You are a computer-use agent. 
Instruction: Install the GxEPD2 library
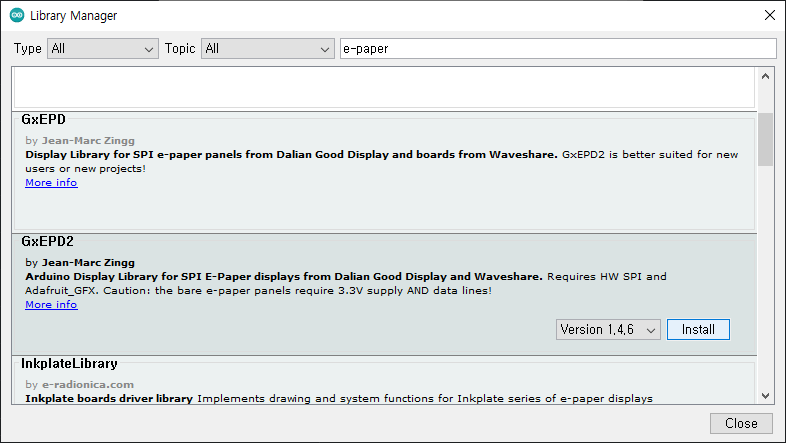(x=698, y=330)
